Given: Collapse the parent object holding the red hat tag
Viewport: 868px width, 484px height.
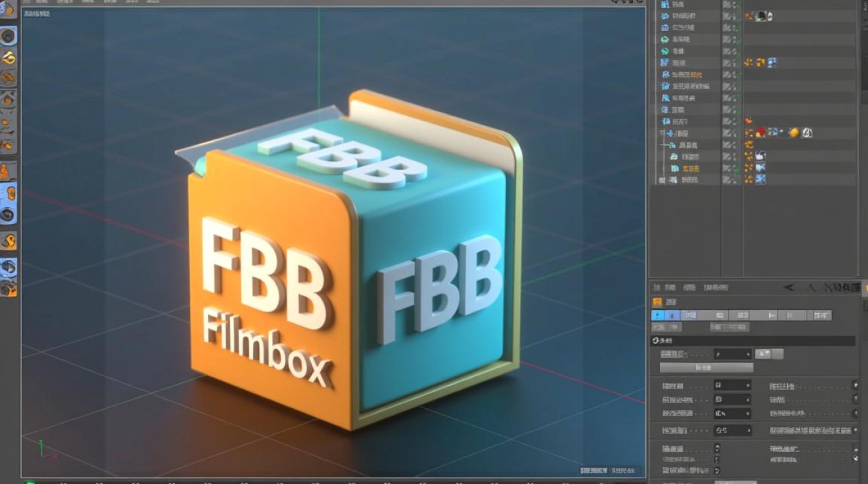Looking at the screenshot, I should tap(661, 133).
